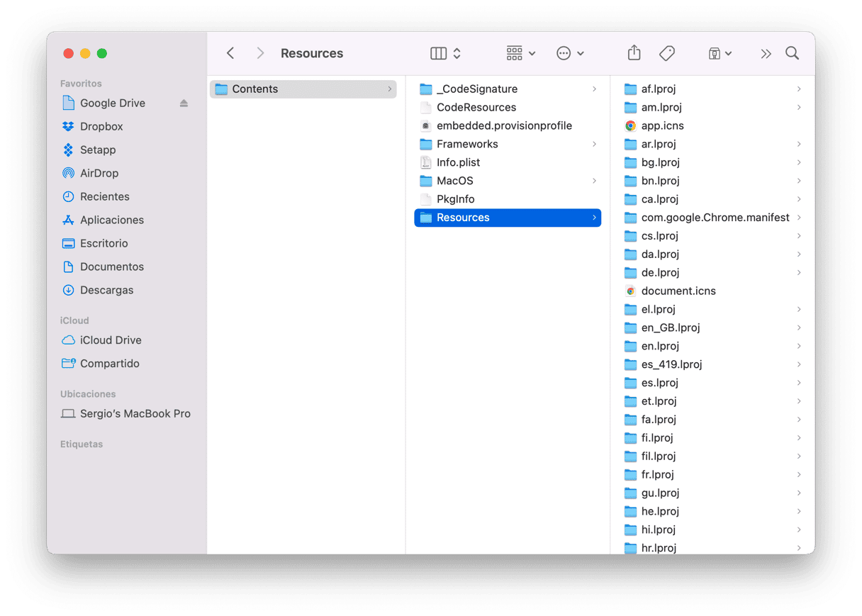Viewport: 862px width, 616px height.
Task: Go back with the toolbar back arrow
Action: click(230, 53)
